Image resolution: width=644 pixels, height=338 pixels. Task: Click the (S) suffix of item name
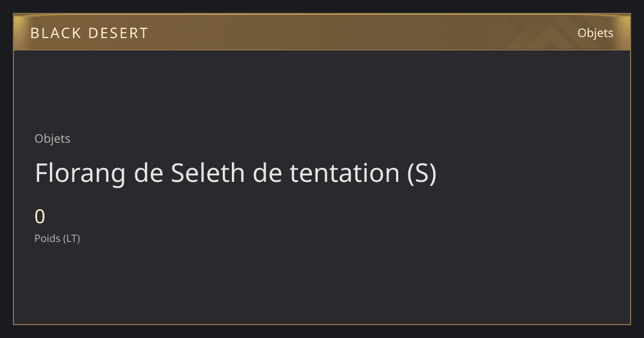422,173
